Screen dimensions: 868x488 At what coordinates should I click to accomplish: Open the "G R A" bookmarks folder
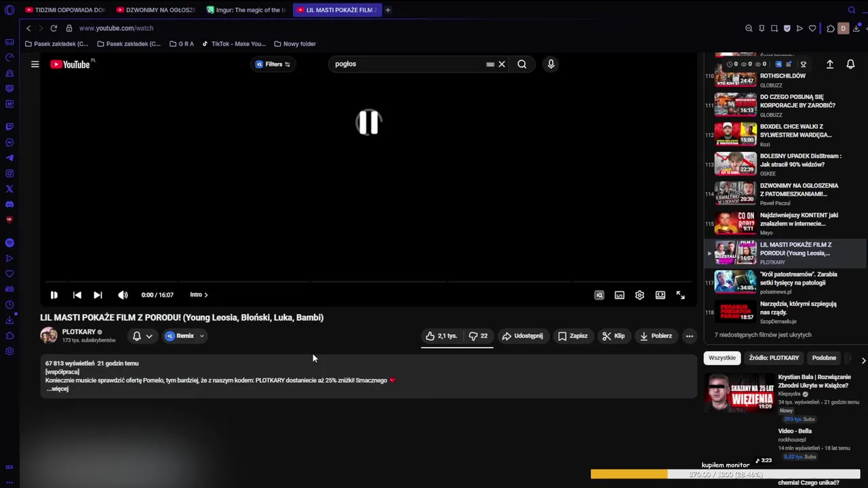[x=182, y=44]
